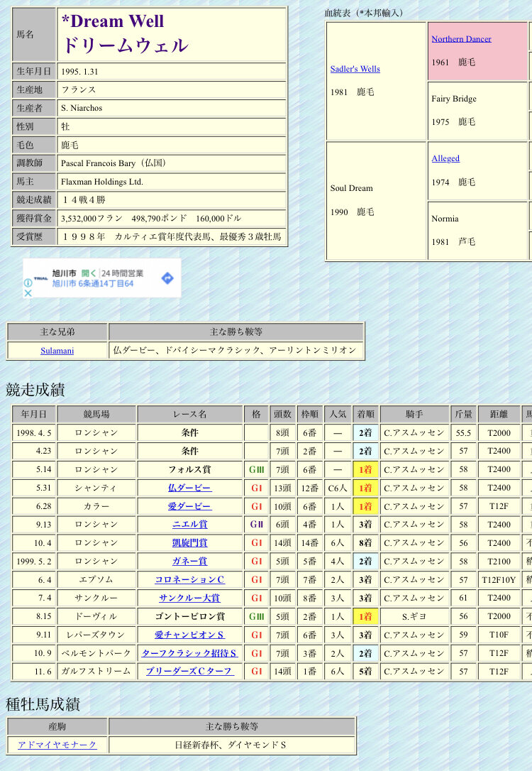Open the Sadler's Wells pedigree link
Viewport: 532px width, 771px height.
tap(355, 69)
